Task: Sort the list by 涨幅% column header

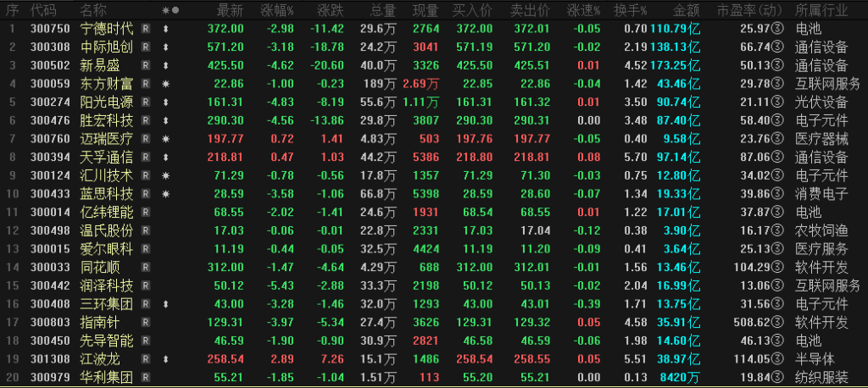Action: click(x=277, y=10)
